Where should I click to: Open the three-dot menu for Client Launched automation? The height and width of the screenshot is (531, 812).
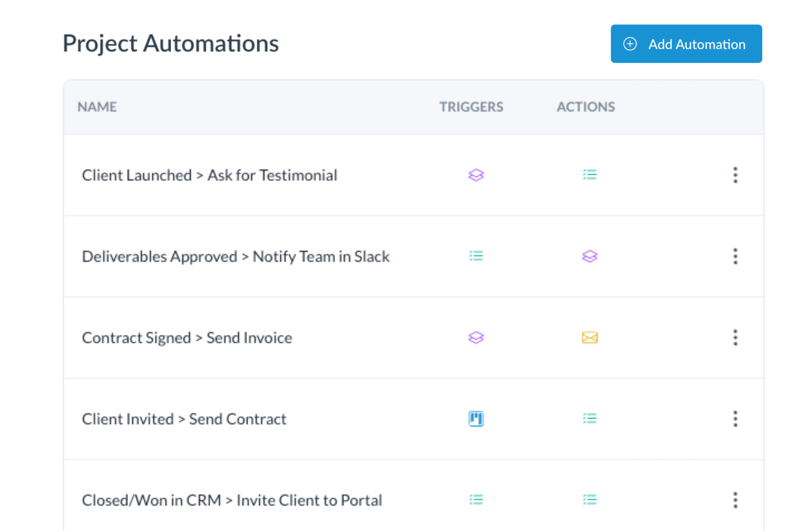click(x=735, y=175)
